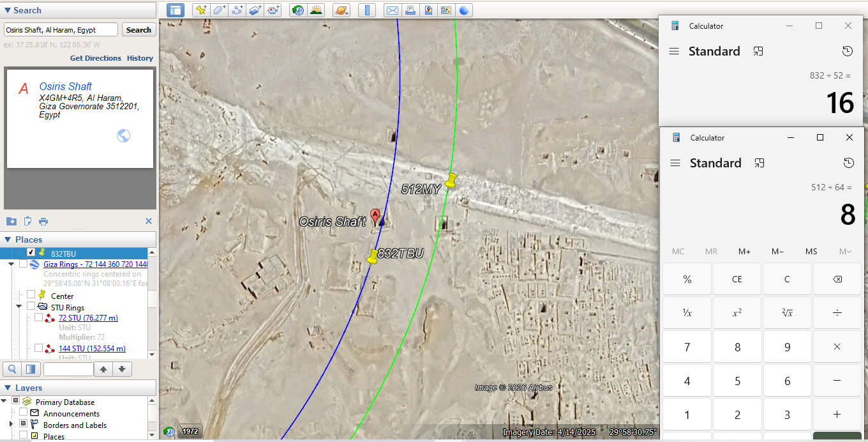868x442 pixels.
Task: Email the current view
Action: point(393,10)
